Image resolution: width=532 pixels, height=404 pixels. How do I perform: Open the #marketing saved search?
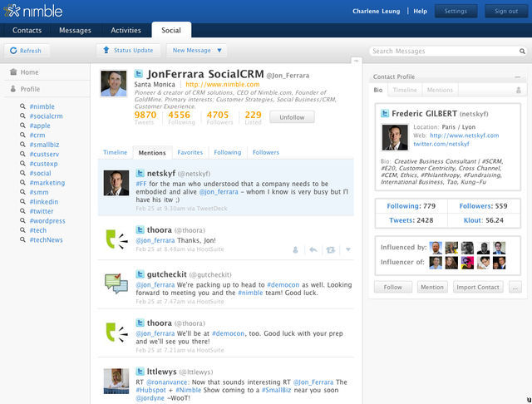point(47,183)
